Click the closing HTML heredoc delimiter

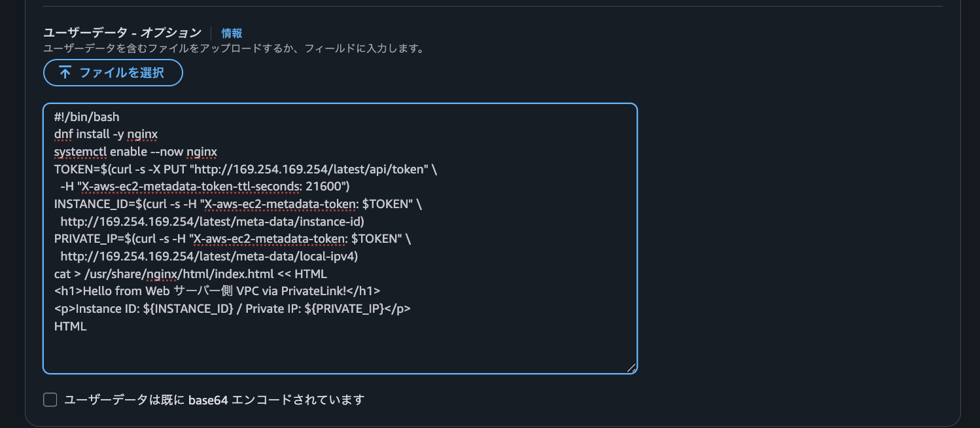click(70, 325)
